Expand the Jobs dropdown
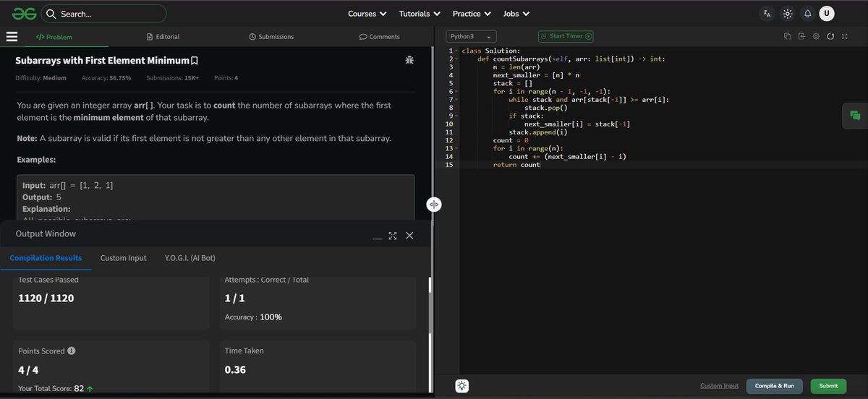The image size is (868, 399). pos(516,14)
